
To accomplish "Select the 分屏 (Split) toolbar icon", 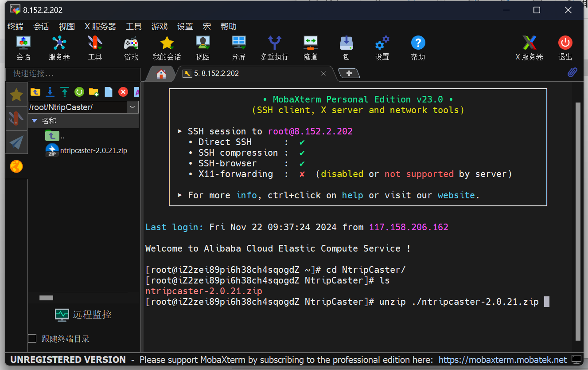I will tap(238, 48).
